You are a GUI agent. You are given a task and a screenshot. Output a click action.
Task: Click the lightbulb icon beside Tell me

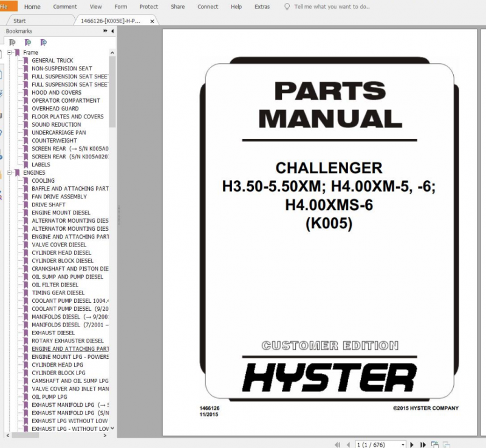point(287,7)
